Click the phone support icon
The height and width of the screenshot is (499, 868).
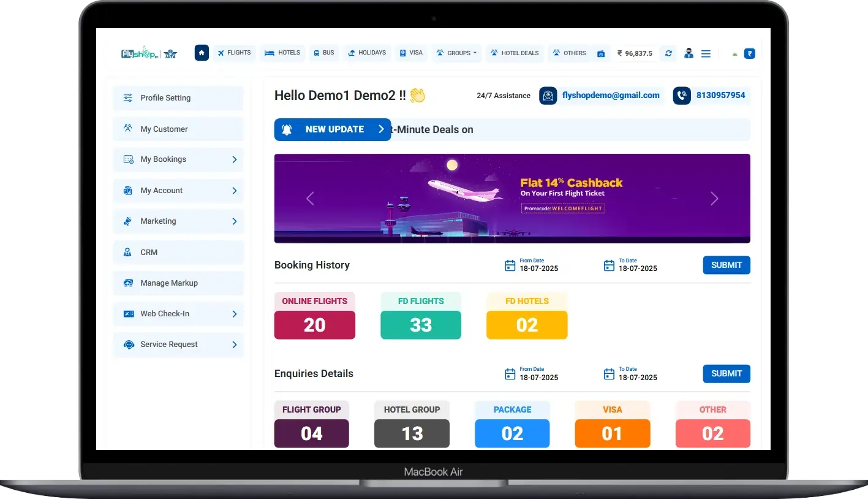point(682,96)
